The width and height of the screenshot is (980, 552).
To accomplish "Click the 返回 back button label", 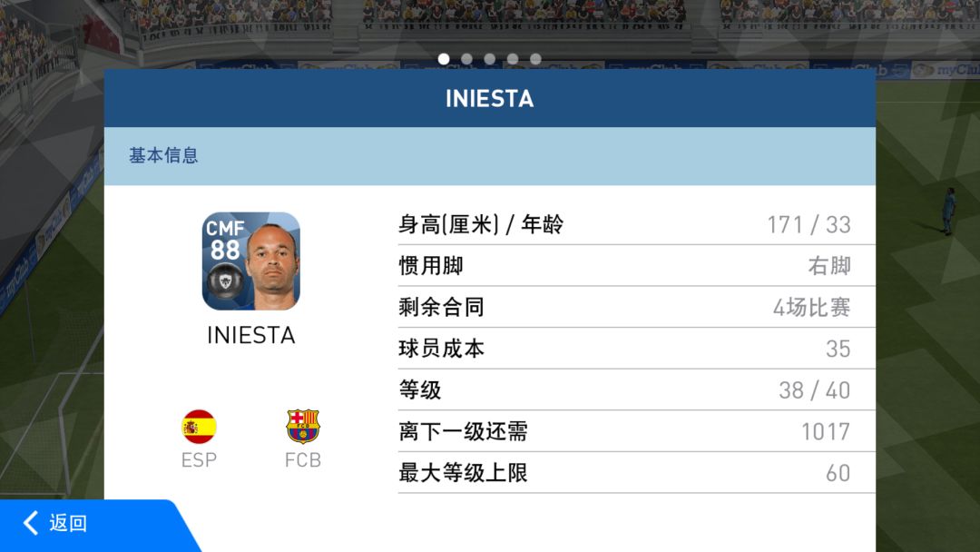I will 68,523.
